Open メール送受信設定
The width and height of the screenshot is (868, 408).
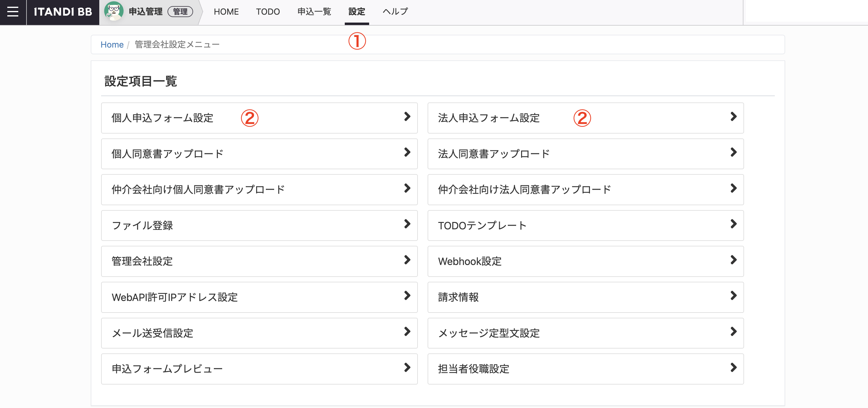pyautogui.click(x=259, y=333)
